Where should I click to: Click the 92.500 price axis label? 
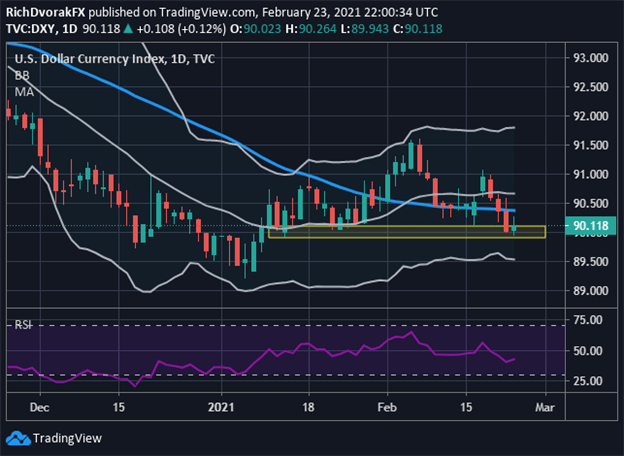[x=591, y=87]
